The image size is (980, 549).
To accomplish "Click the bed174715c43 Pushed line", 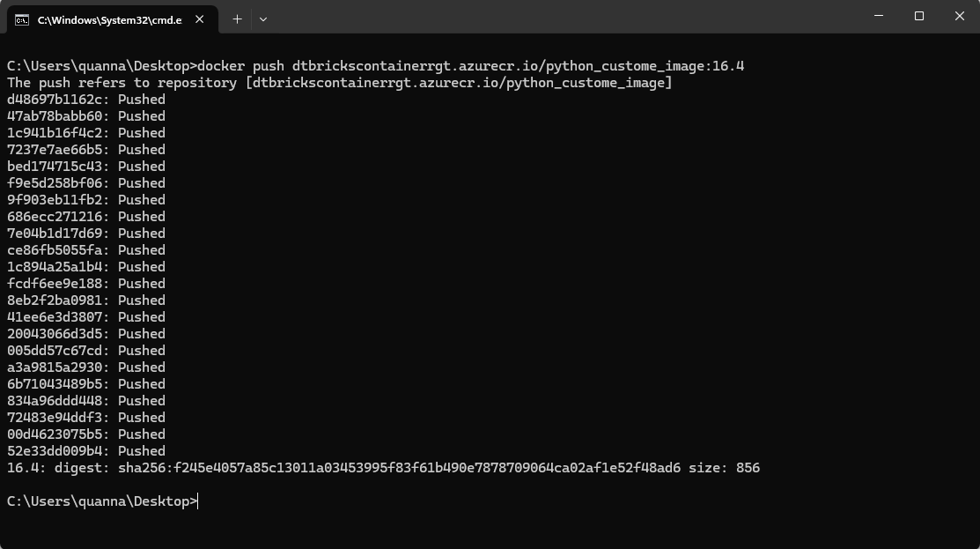I will click(x=86, y=167).
